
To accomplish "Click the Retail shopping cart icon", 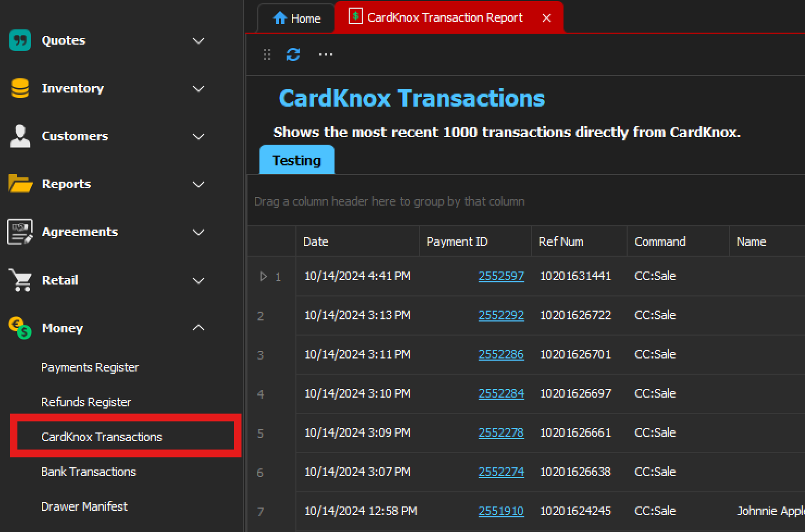I will click(x=21, y=280).
